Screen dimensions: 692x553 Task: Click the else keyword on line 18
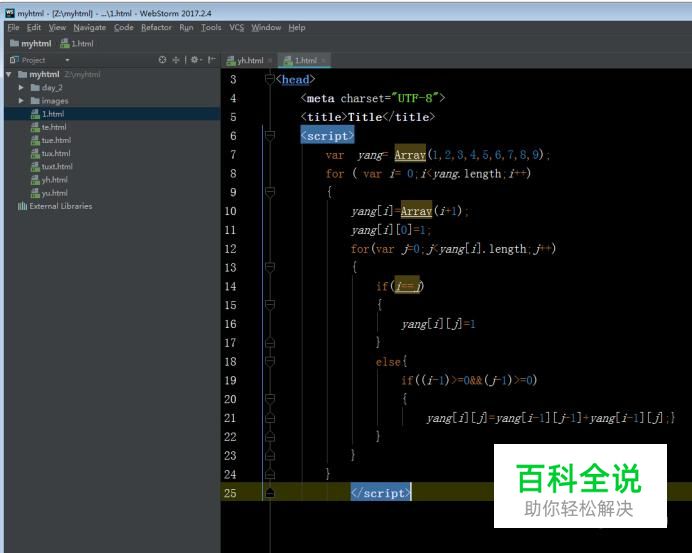(388, 362)
